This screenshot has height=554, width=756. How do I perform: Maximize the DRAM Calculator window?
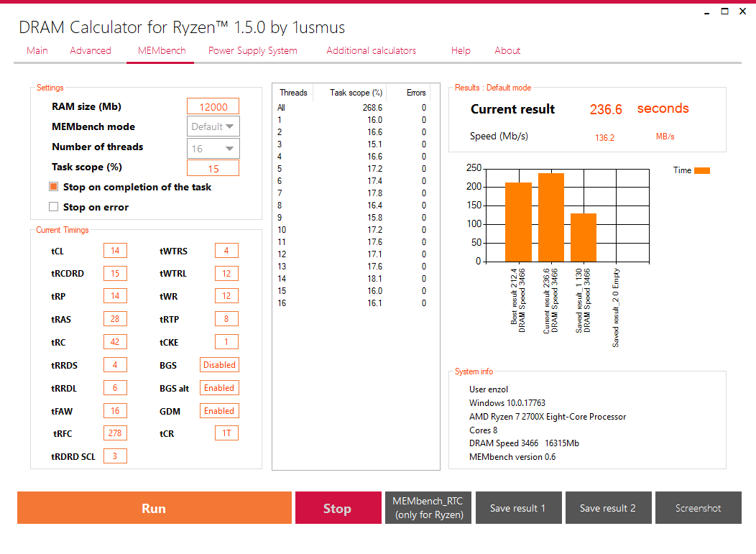click(724, 11)
